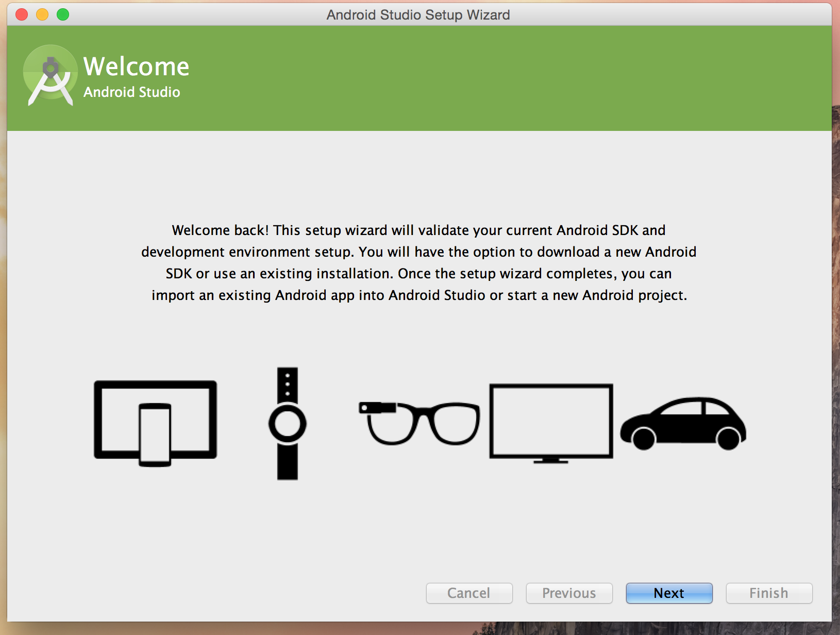Click the Android Studio logo icon
Screen dimensions: 840x635
click(x=51, y=75)
